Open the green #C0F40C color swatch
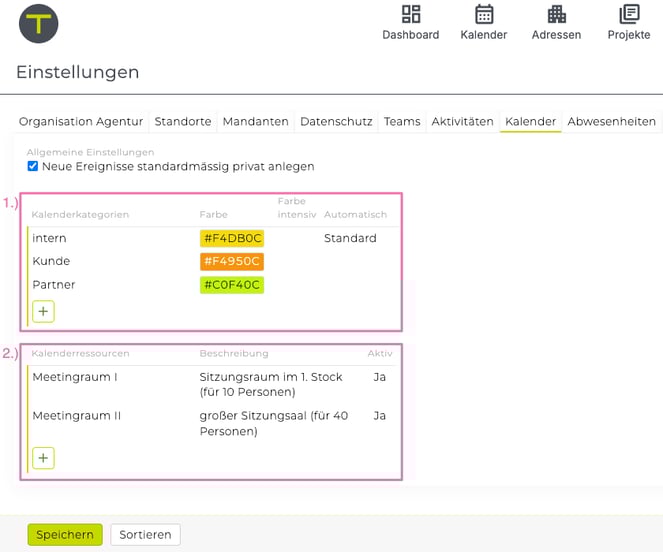 (232, 285)
